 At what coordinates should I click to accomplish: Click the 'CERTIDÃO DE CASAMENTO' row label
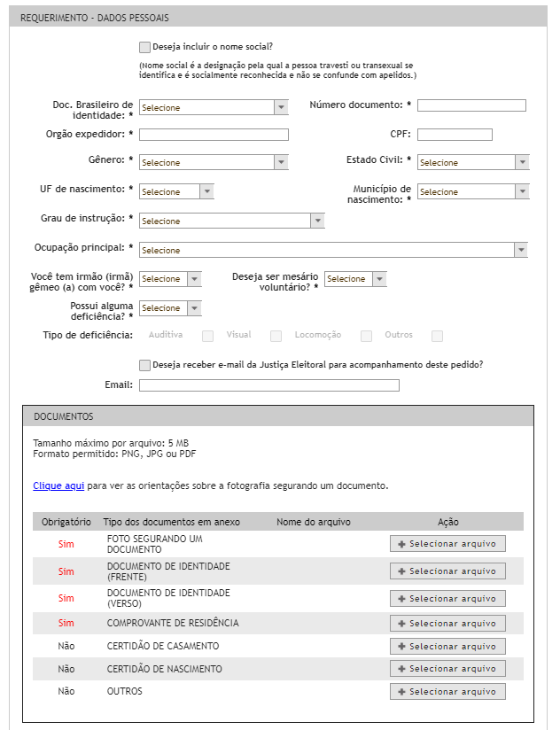[x=163, y=646]
